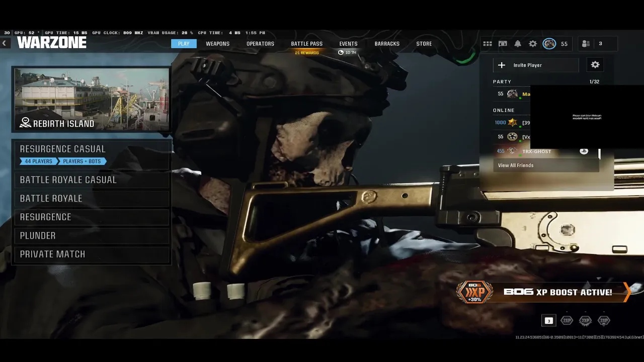The width and height of the screenshot is (644, 362).
Task: Click the plus icon on Invite Player
Action: click(502, 65)
